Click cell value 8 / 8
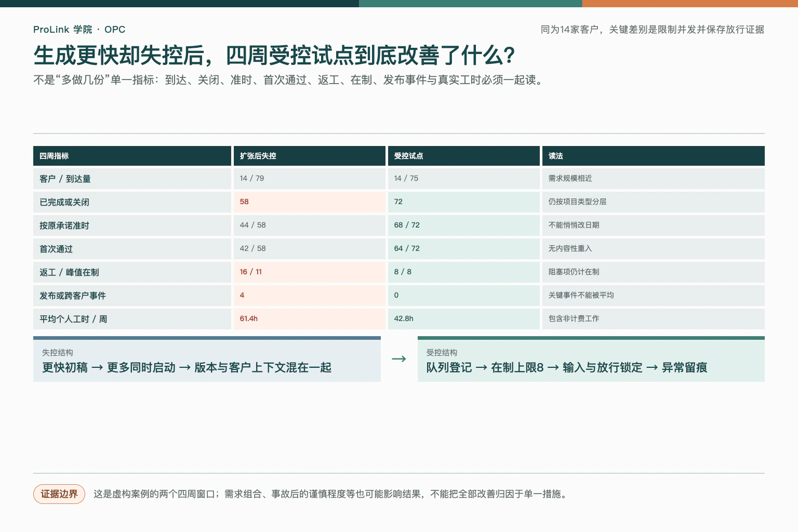Viewport: 798px width, 532px height. point(403,272)
